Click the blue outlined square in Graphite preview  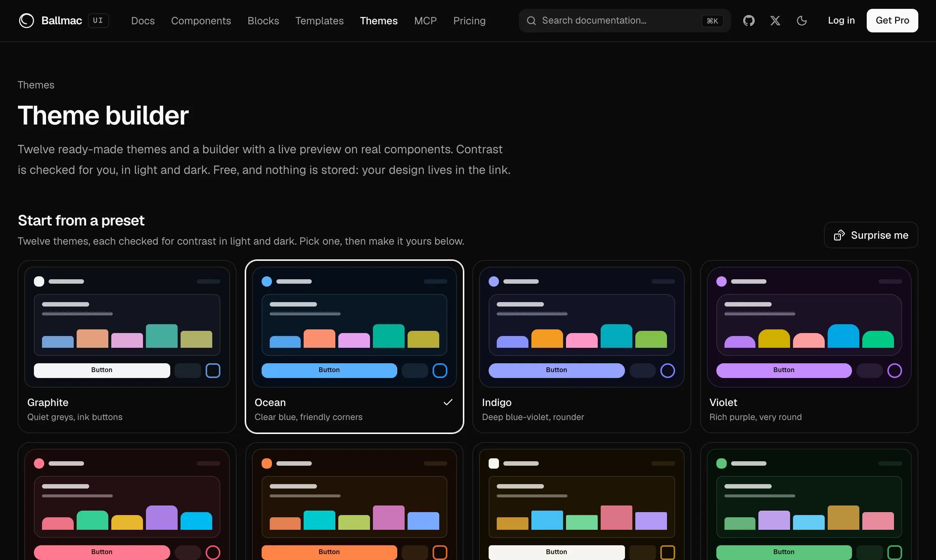(213, 371)
